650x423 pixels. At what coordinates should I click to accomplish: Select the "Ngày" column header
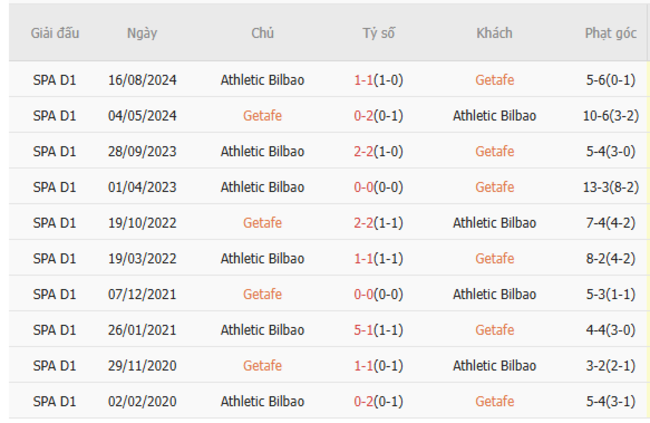pos(142,33)
